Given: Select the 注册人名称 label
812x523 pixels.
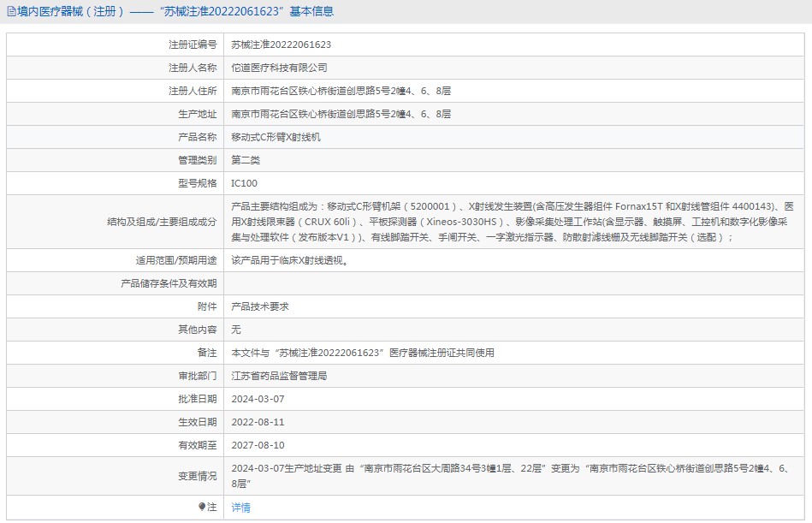Looking at the screenshot, I should [x=193, y=68].
